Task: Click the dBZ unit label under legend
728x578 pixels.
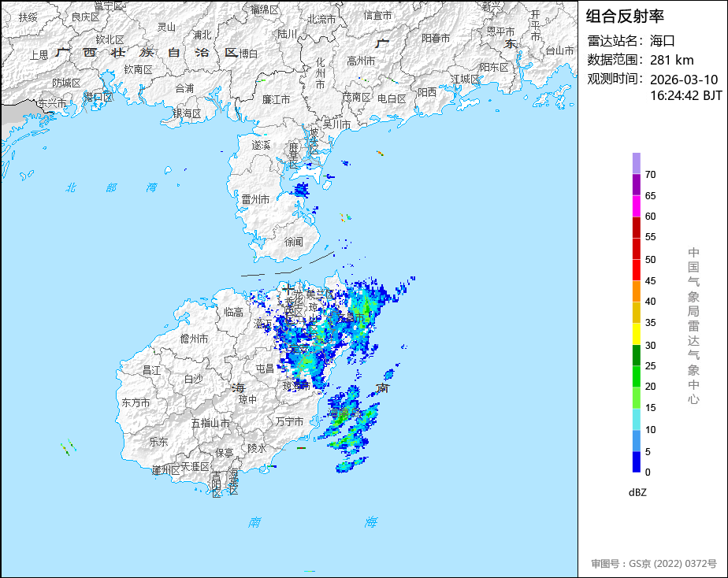Action: pos(637,492)
